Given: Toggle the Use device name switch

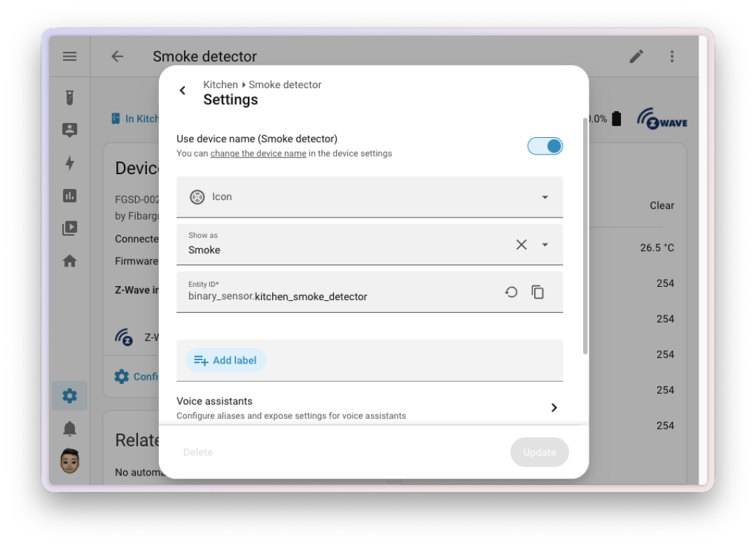Looking at the screenshot, I should pos(545,146).
